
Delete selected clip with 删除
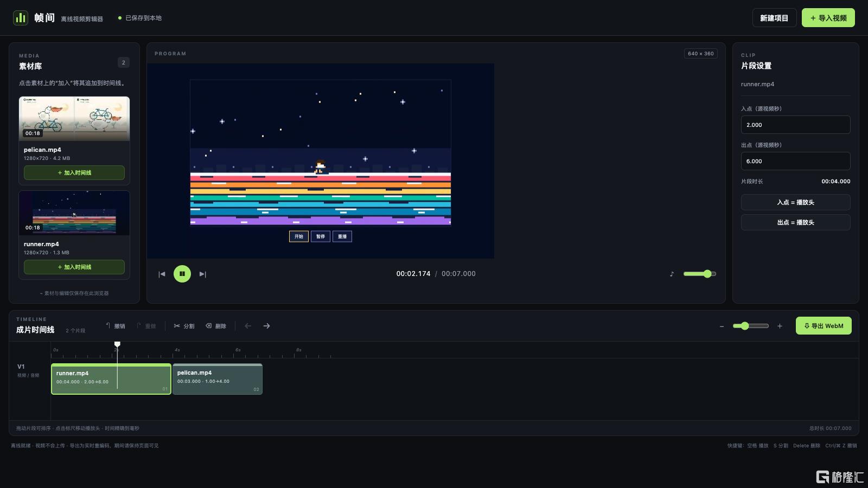coord(216,326)
